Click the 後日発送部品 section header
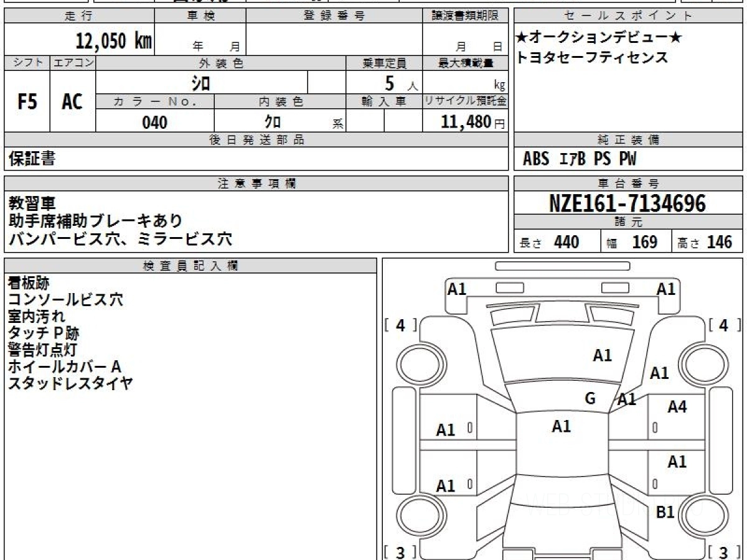This screenshot has height=560, width=747. pos(256,140)
